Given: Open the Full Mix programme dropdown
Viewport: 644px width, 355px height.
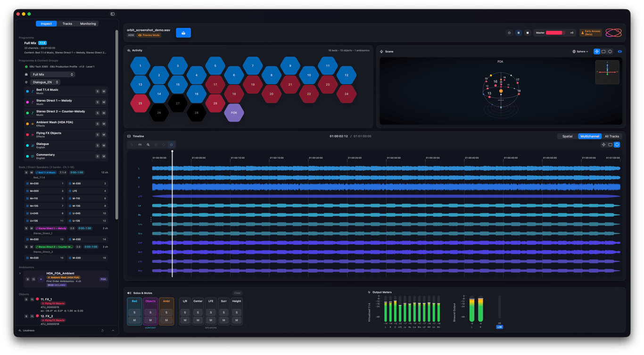Looking at the screenshot, I should pos(52,74).
